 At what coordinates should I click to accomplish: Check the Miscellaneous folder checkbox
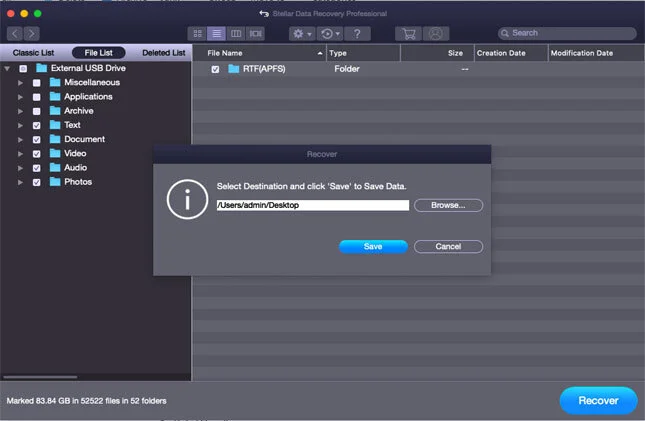point(37,83)
